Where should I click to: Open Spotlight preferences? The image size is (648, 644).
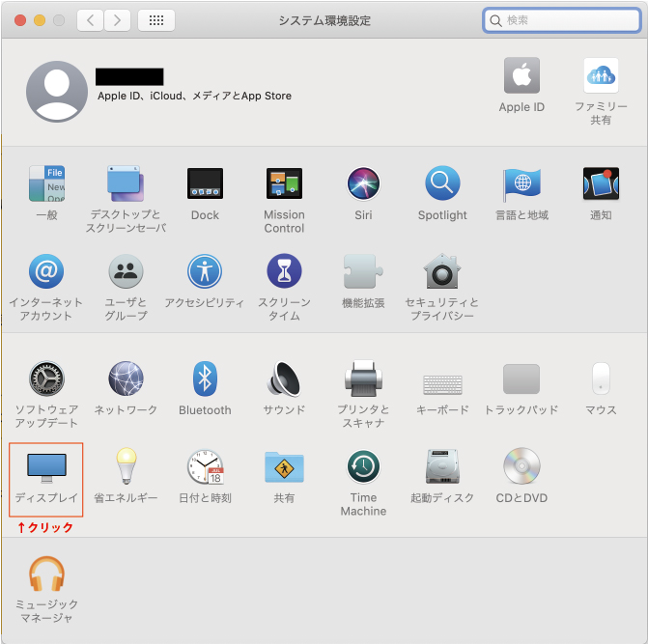coord(442,183)
